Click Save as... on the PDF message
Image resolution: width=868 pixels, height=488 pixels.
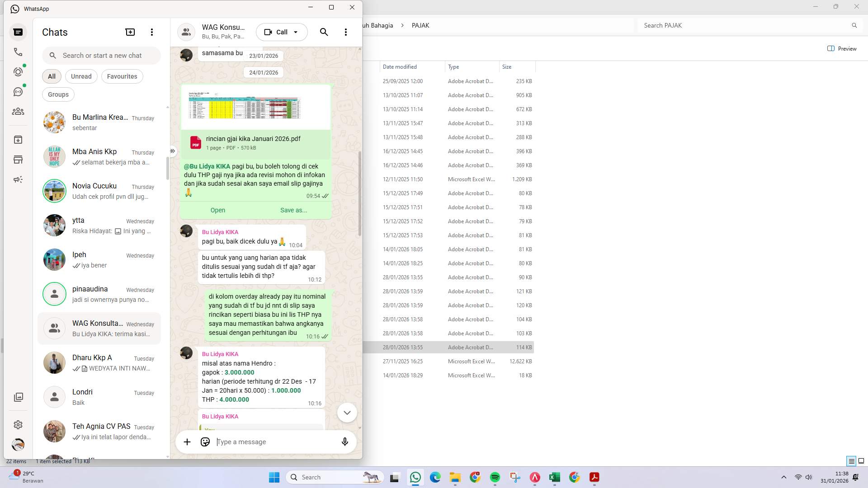coord(293,210)
